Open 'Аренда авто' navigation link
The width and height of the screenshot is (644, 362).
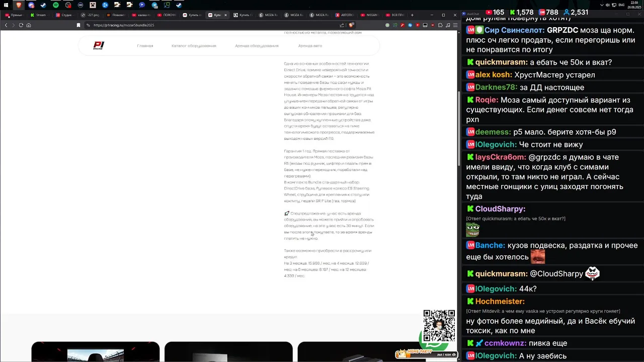tap(310, 46)
